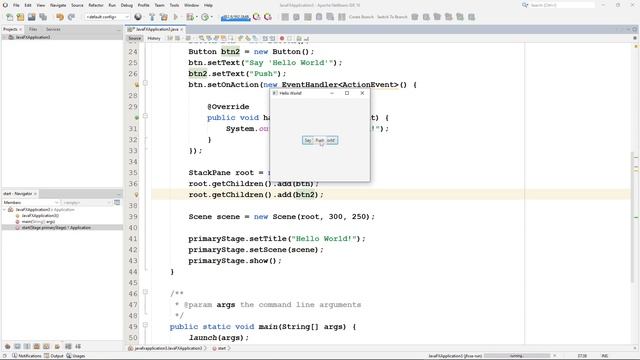640x360 pixels.
Task: Click the Open Project toolbar icon
Action: (32, 17)
